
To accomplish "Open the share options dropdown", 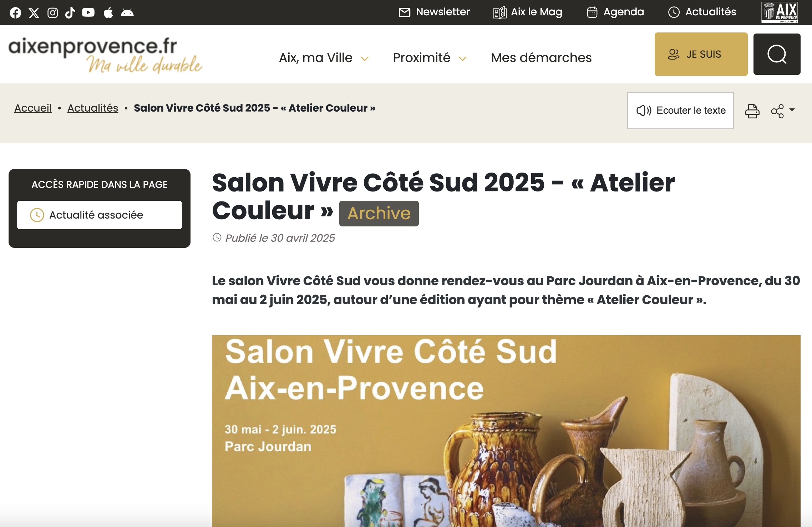I will [783, 111].
